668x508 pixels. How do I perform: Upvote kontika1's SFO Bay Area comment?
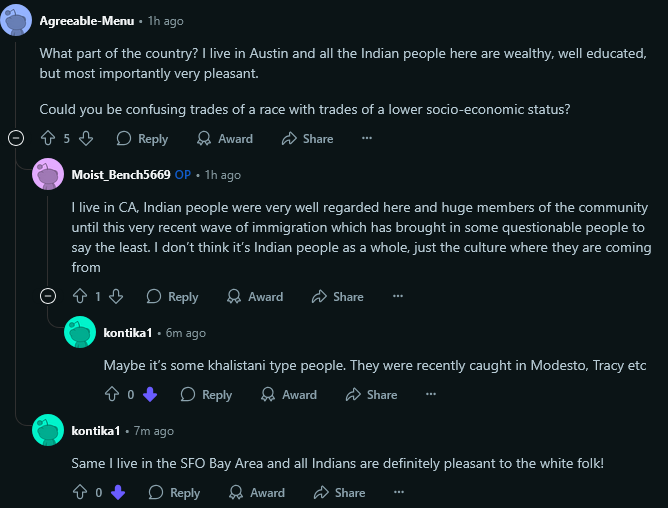(79, 492)
